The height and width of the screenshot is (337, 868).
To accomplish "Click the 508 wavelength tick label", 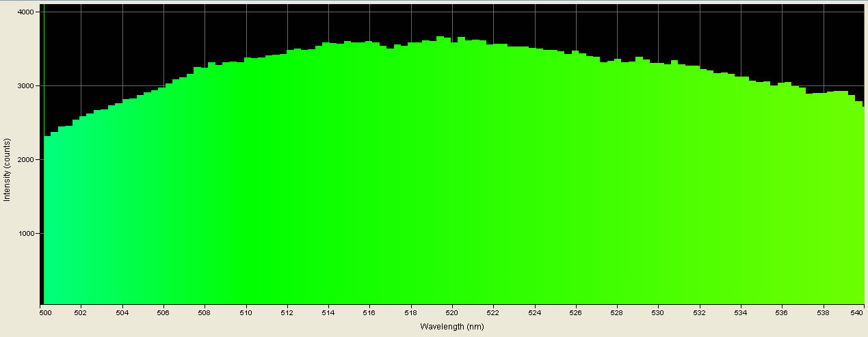I will tap(205, 314).
